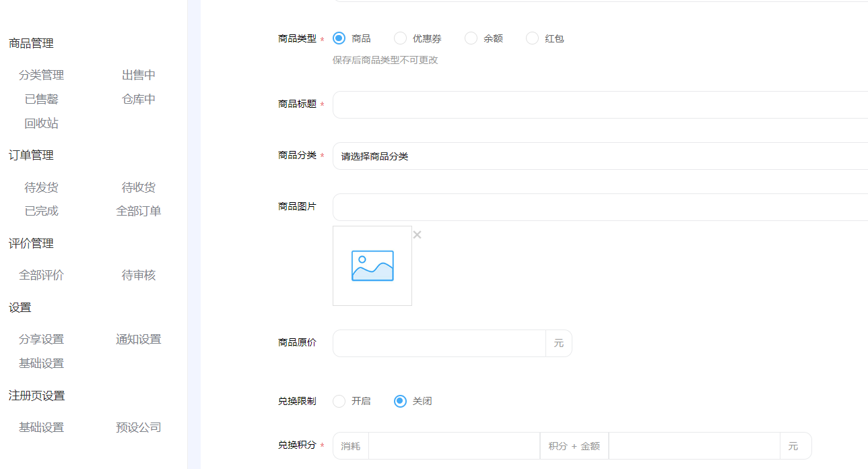View 待发货 orders
This screenshot has width=868, height=469.
pos(42,187)
